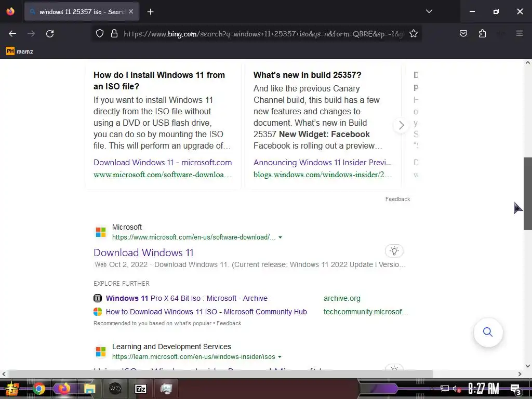Open the Extensions puzzle icon
532x399 pixels.
482,34
